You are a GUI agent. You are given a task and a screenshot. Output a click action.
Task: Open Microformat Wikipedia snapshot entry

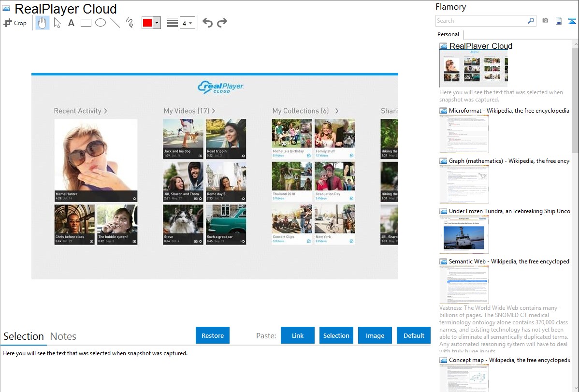[x=509, y=111]
